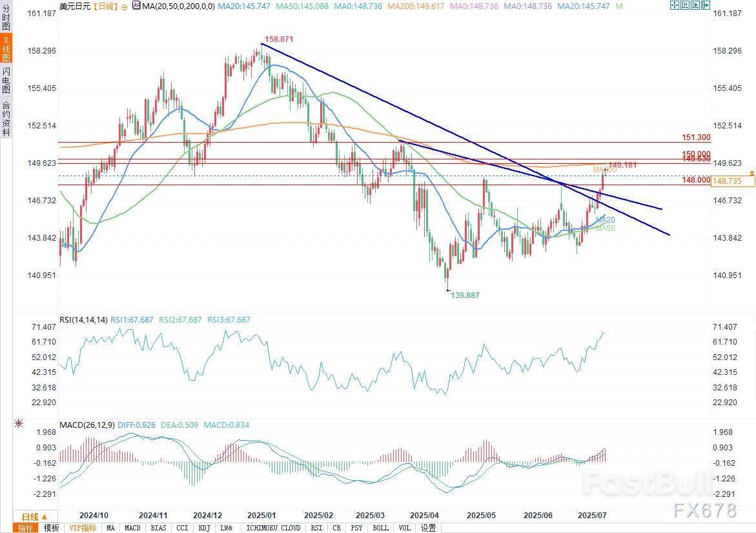Image resolution: width=756 pixels, height=533 pixels.
Task: Click the MA indicator chart icon
Action: coord(135,6)
